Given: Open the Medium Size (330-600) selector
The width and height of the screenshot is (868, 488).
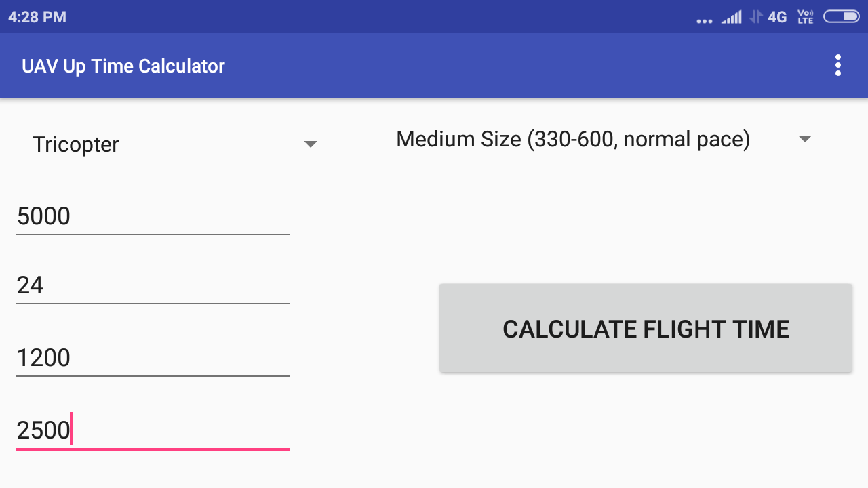Looking at the screenshot, I should point(573,139).
